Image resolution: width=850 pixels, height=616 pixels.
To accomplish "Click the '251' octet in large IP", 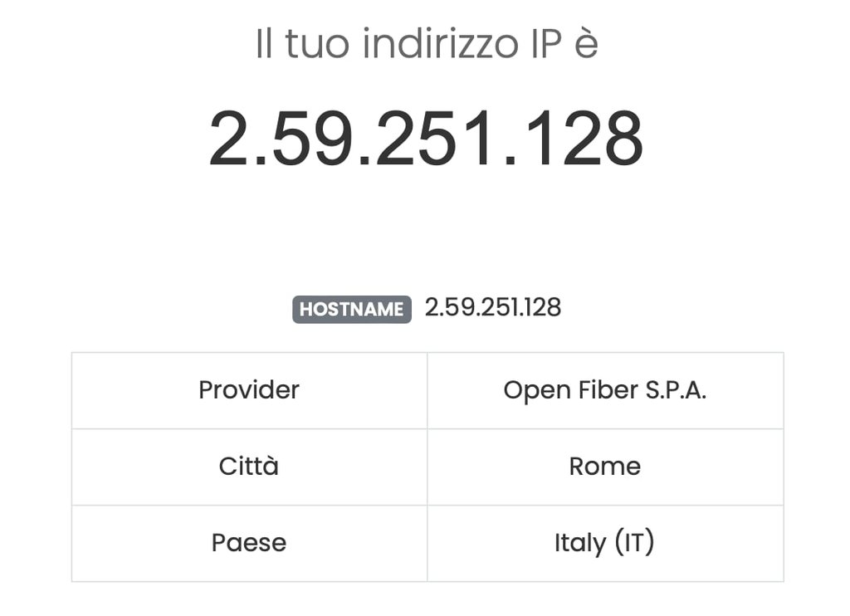I will pos(435,139).
